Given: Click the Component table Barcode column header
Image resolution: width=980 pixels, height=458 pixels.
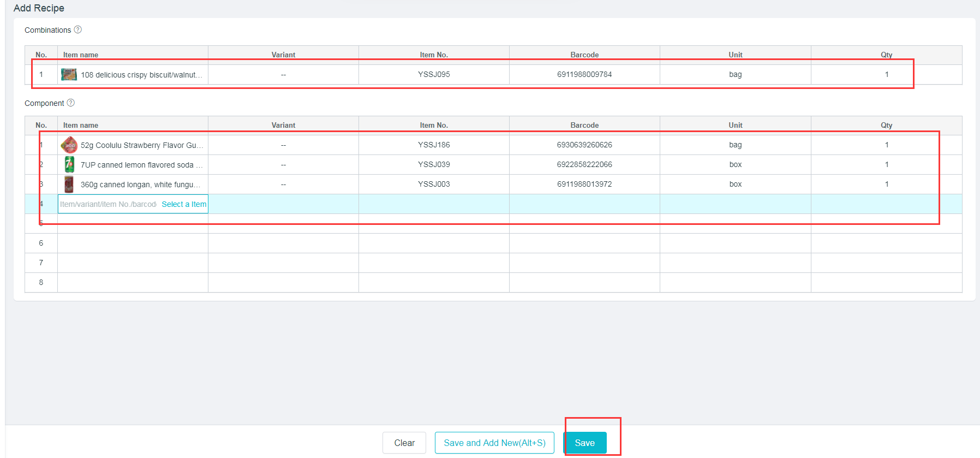Looking at the screenshot, I should [584, 125].
